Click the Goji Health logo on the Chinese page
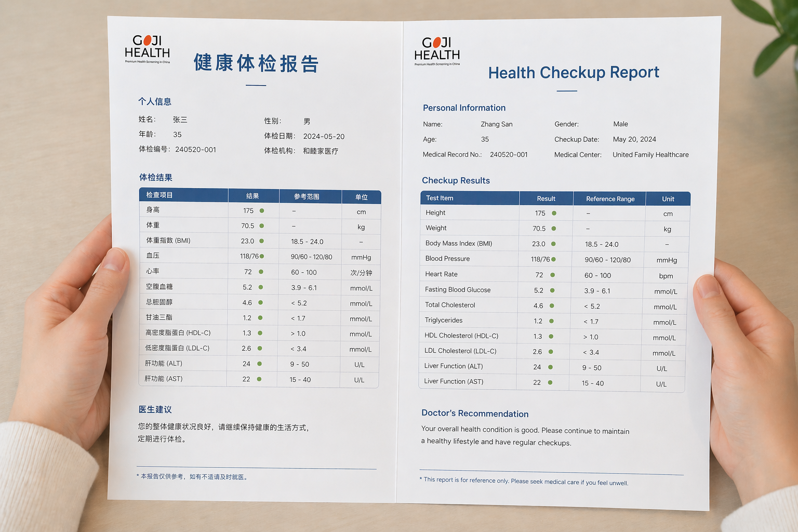This screenshot has height=532, width=798. [147, 49]
